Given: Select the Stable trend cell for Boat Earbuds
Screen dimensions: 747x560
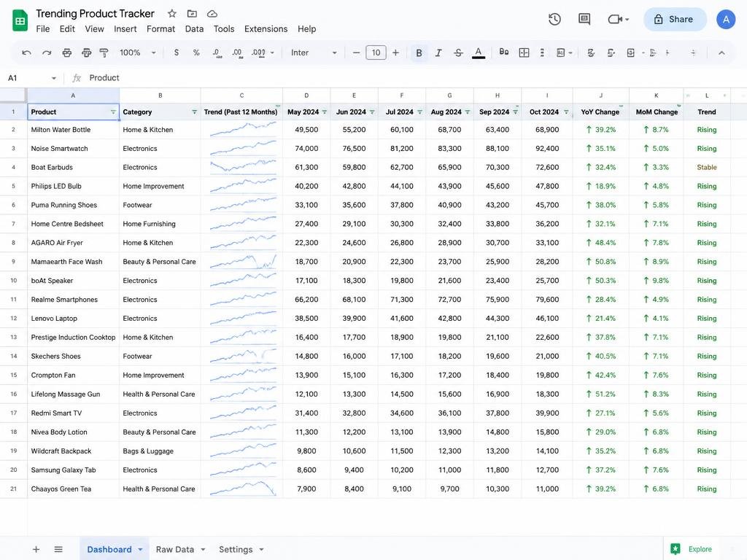Looking at the screenshot, I should click(706, 168).
